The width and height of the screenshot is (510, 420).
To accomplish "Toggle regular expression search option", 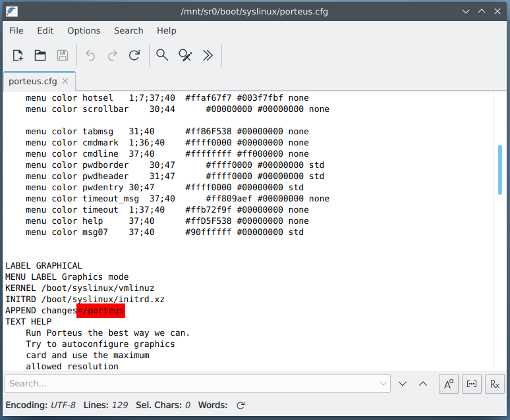I will pos(494,384).
